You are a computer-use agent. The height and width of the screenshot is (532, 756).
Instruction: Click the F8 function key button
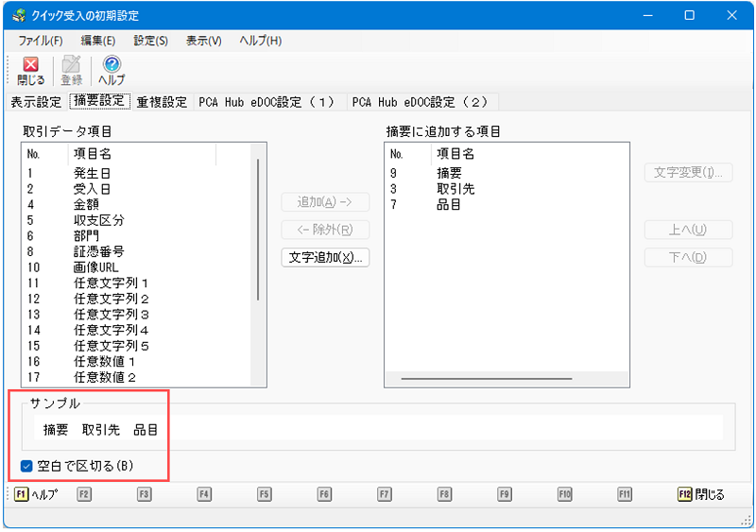pos(444,494)
